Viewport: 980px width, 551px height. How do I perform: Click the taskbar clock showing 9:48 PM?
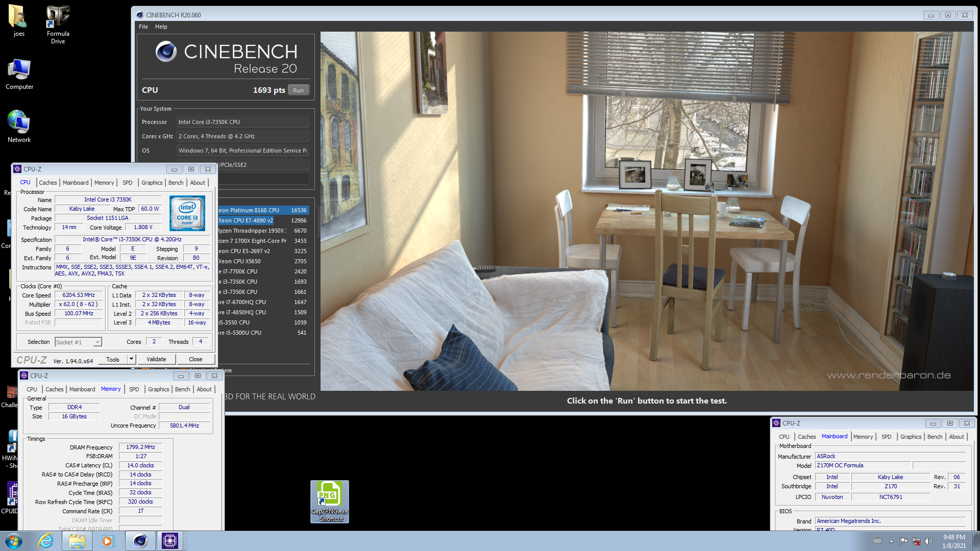(x=953, y=541)
